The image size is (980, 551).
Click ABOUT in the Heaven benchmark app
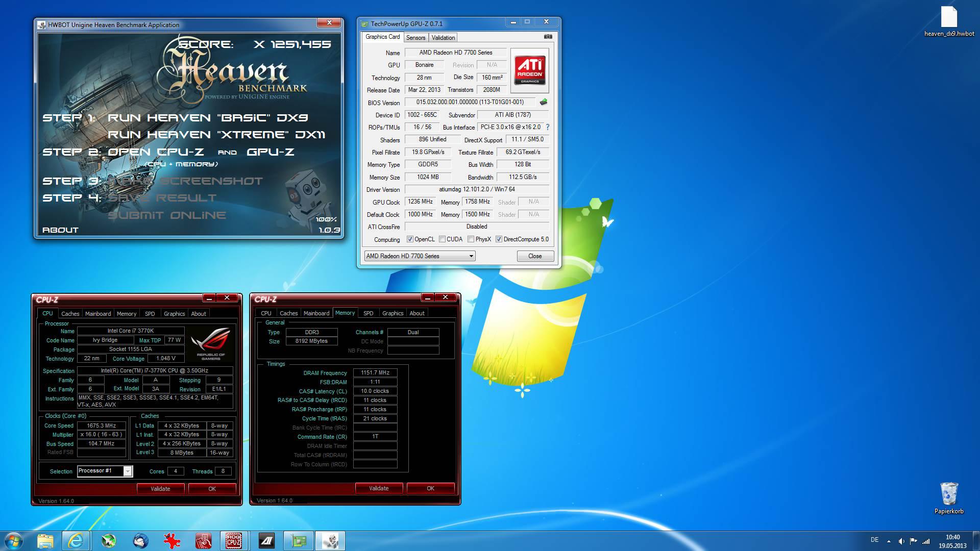60,230
